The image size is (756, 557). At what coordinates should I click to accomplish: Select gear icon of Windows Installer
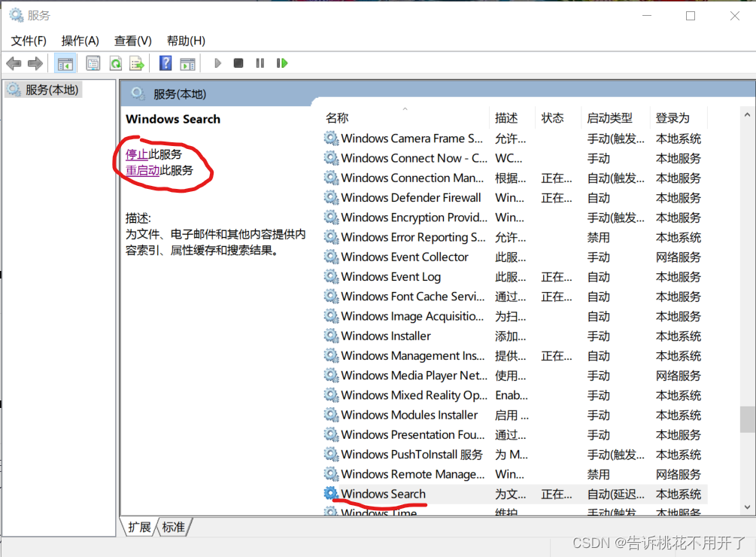tap(331, 336)
